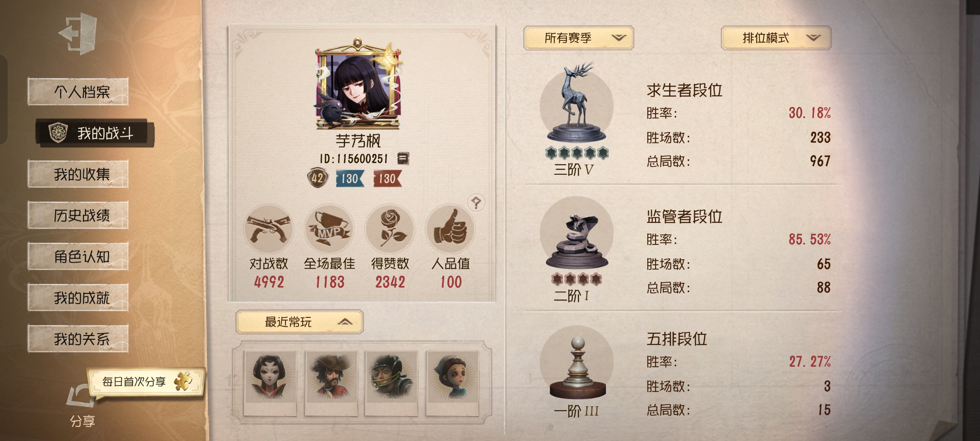
Task: Click the 每日首次分享 button
Action: tap(146, 382)
